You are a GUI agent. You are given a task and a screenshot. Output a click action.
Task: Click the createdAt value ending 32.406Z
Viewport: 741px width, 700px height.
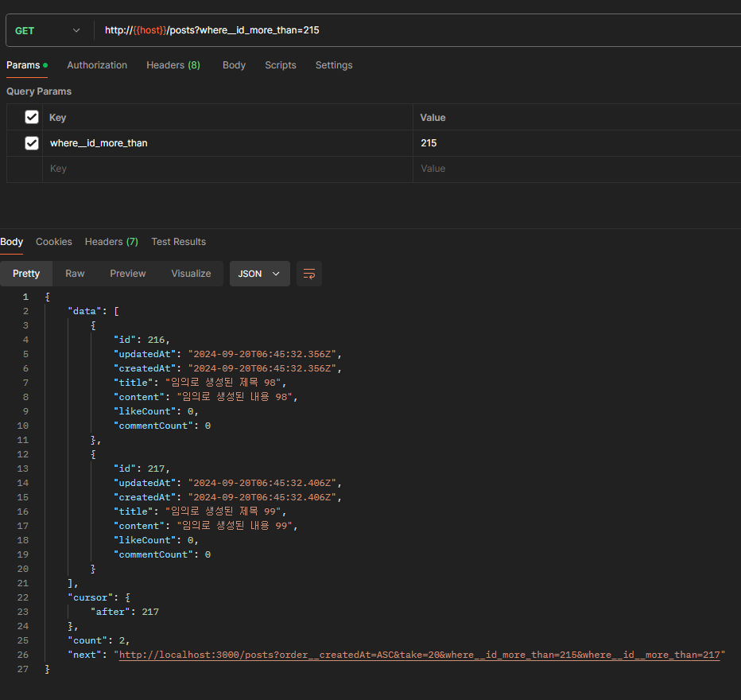pos(262,497)
